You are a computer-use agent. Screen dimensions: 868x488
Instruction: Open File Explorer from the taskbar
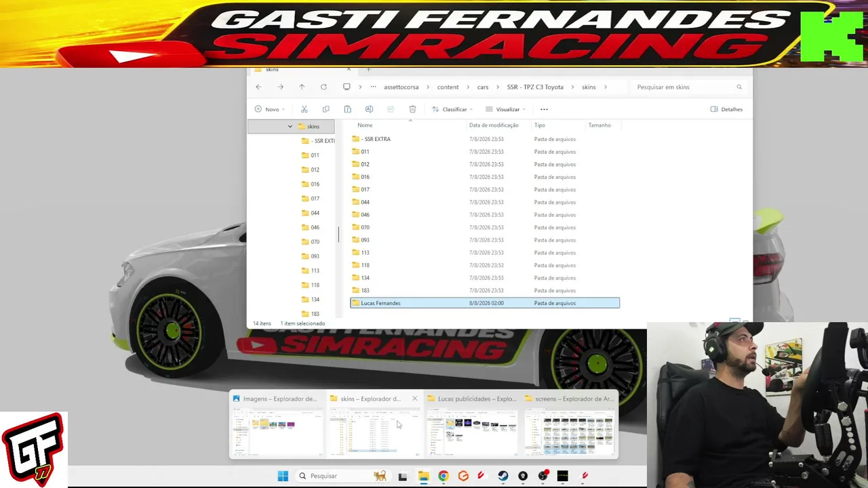(x=423, y=476)
